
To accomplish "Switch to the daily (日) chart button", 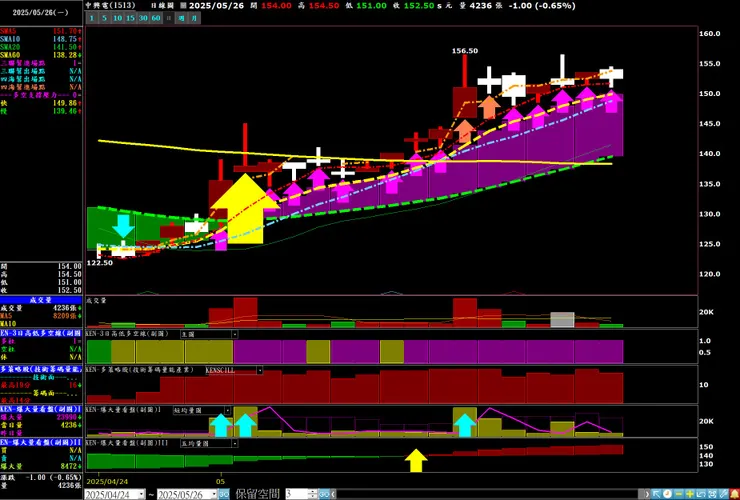I will [168, 18].
